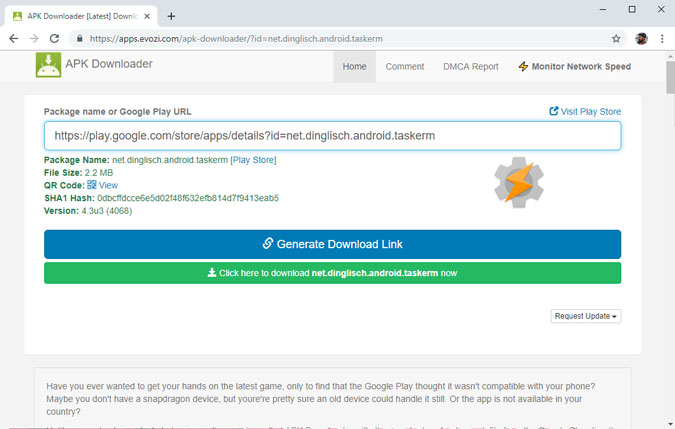675x429 pixels.
Task: Focus the package name or URL input field
Action: 332,136
